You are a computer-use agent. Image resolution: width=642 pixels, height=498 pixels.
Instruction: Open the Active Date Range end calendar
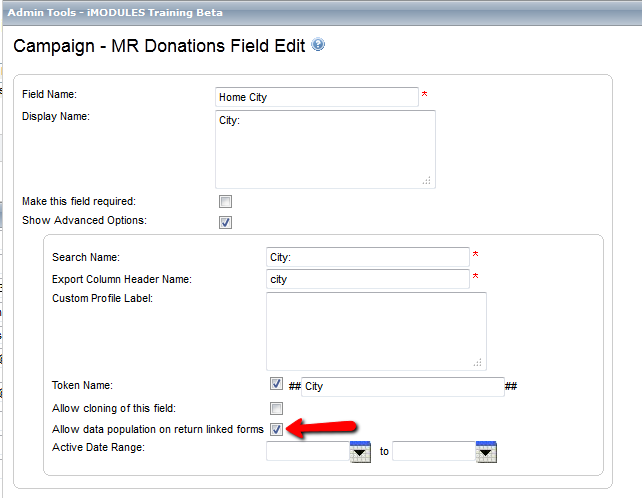pos(486,452)
